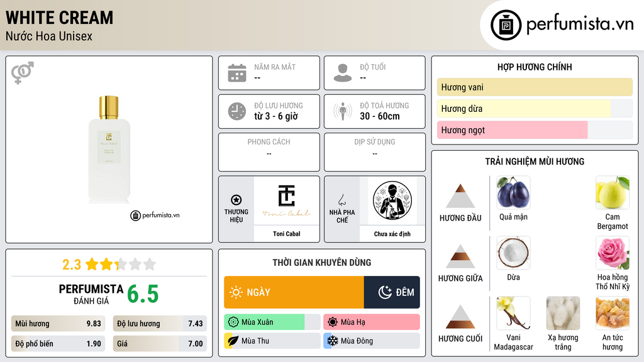Click the perfumista.vn site name in header

point(580,25)
